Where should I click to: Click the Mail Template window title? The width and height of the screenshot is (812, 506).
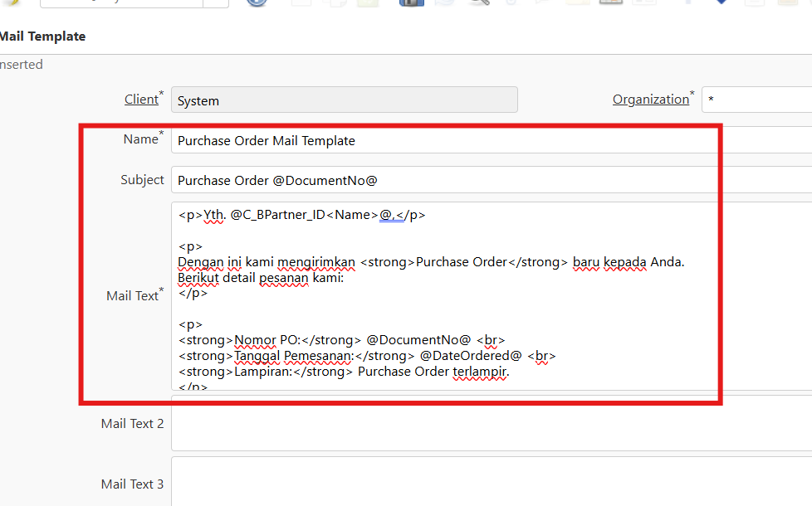[42, 36]
